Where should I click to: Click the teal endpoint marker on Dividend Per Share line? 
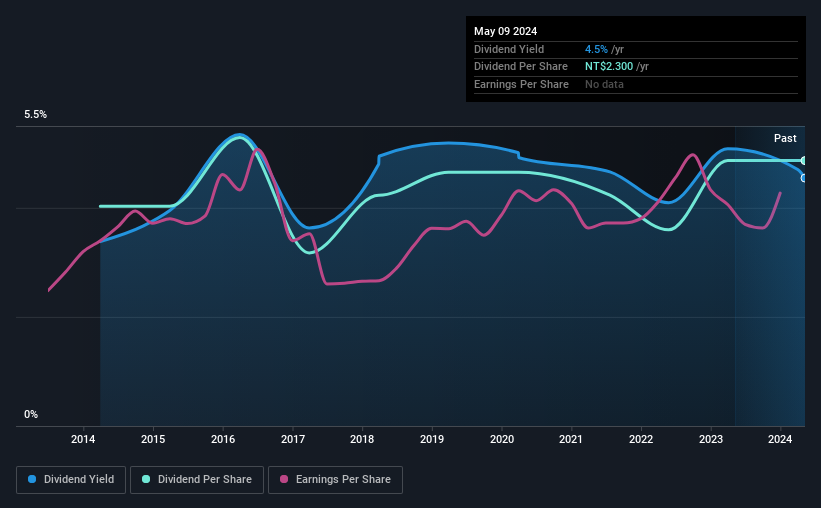[x=804, y=161]
